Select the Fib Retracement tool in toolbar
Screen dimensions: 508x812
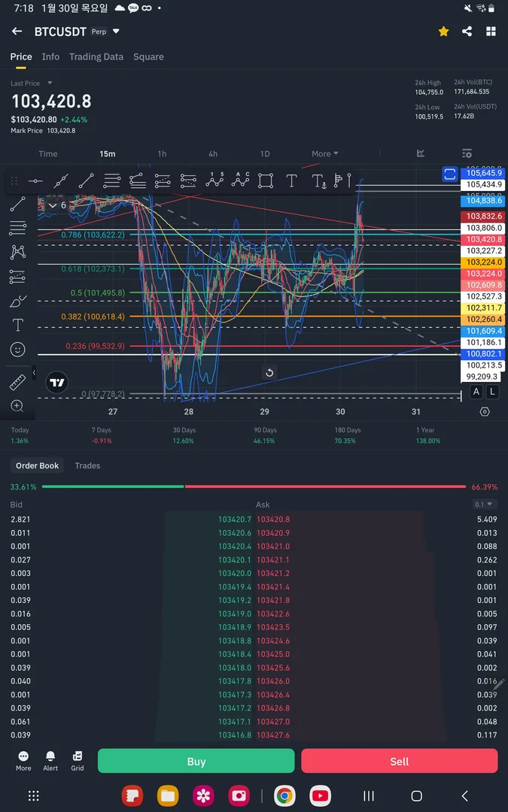point(111,180)
